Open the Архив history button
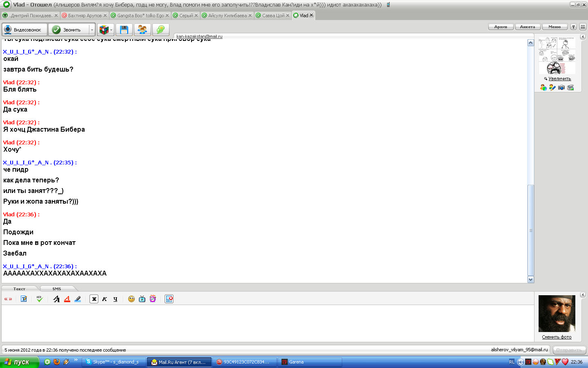The image size is (588, 368). (501, 27)
